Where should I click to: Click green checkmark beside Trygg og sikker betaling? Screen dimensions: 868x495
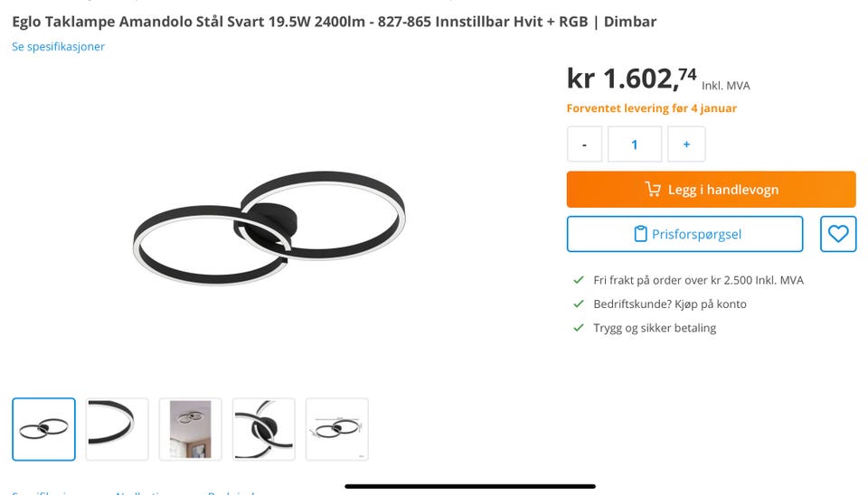tap(579, 327)
